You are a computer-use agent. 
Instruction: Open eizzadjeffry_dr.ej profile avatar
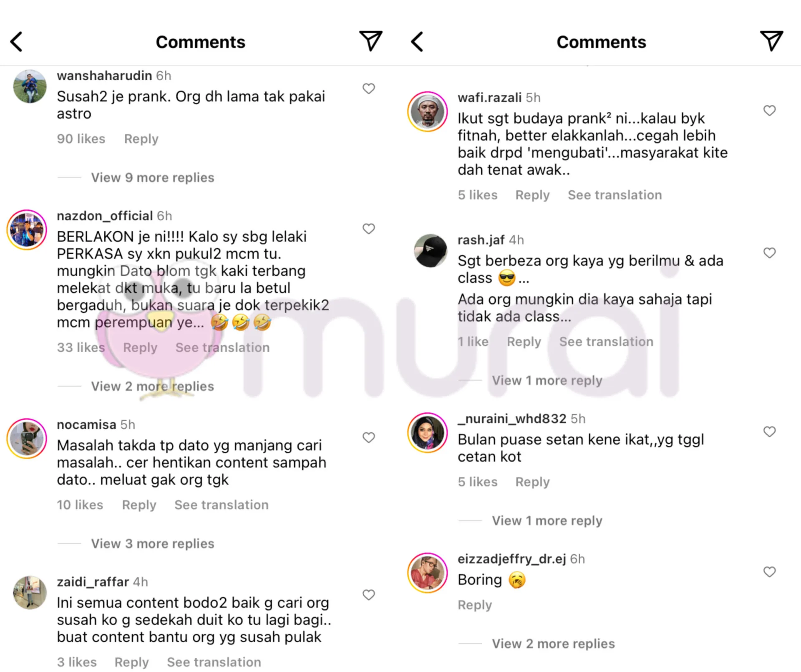(x=427, y=573)
